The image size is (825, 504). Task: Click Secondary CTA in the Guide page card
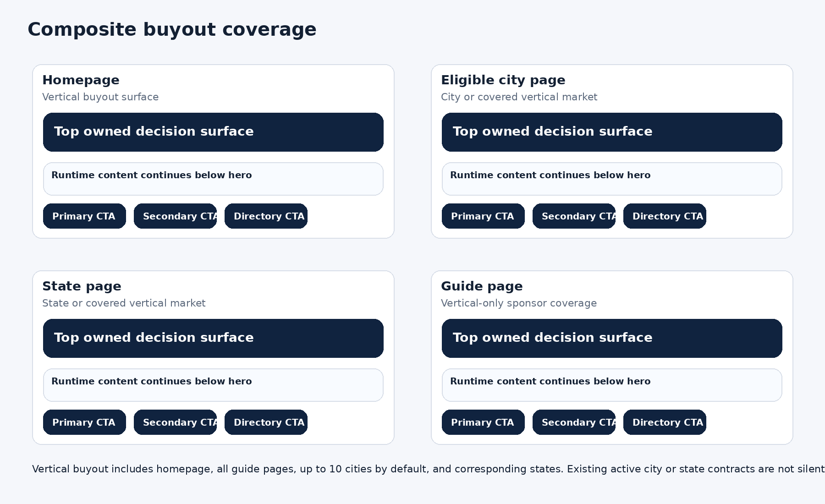573,422
